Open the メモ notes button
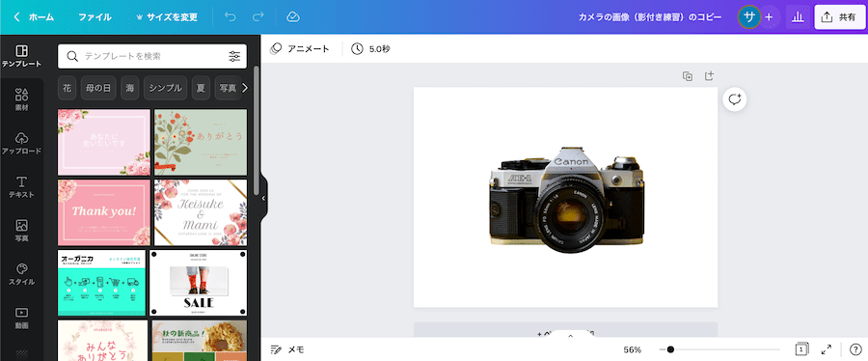Screen dimensions: 868x361 pyautogui.click(x=286, y=350)
